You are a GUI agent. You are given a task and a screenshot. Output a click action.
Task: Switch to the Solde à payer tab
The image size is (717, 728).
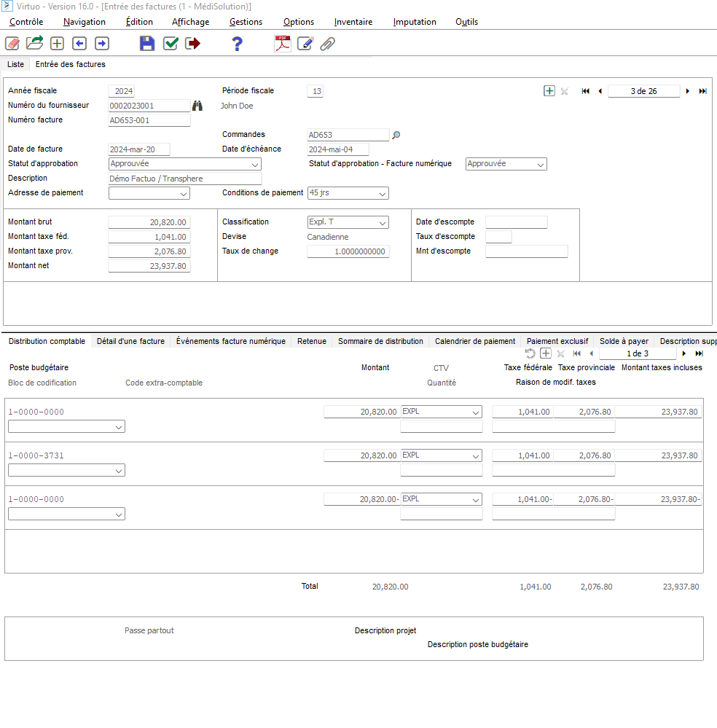(x=624, y=341)
